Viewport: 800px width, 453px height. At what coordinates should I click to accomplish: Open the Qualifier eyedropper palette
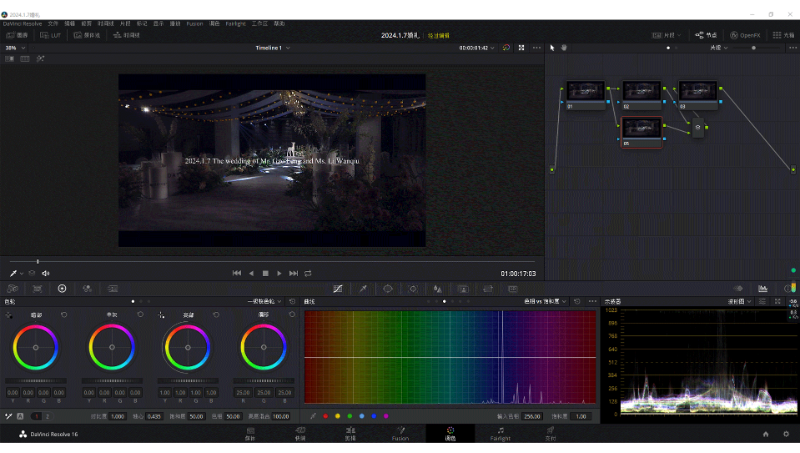pyautogui.click(x=363, y=289)
